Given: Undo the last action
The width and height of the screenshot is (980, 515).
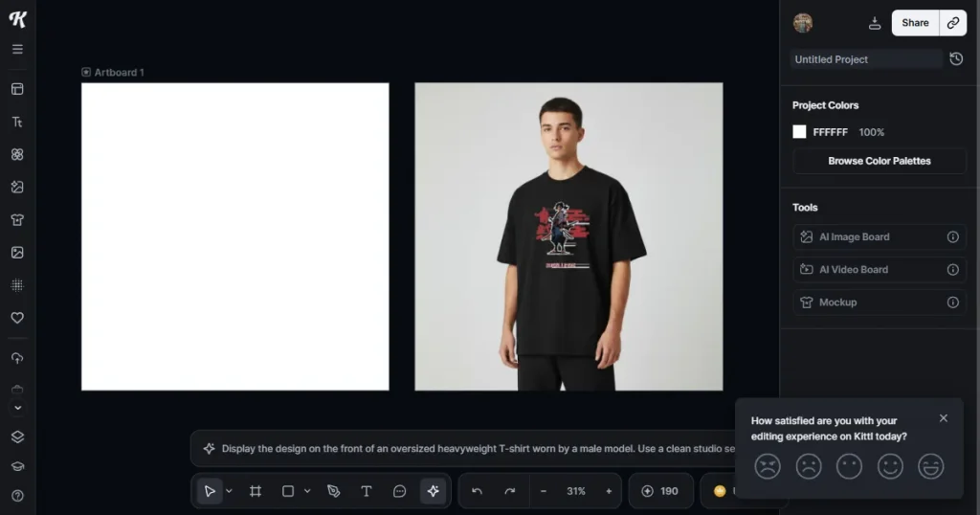Looking at the screenshot, I should (477, 491).
